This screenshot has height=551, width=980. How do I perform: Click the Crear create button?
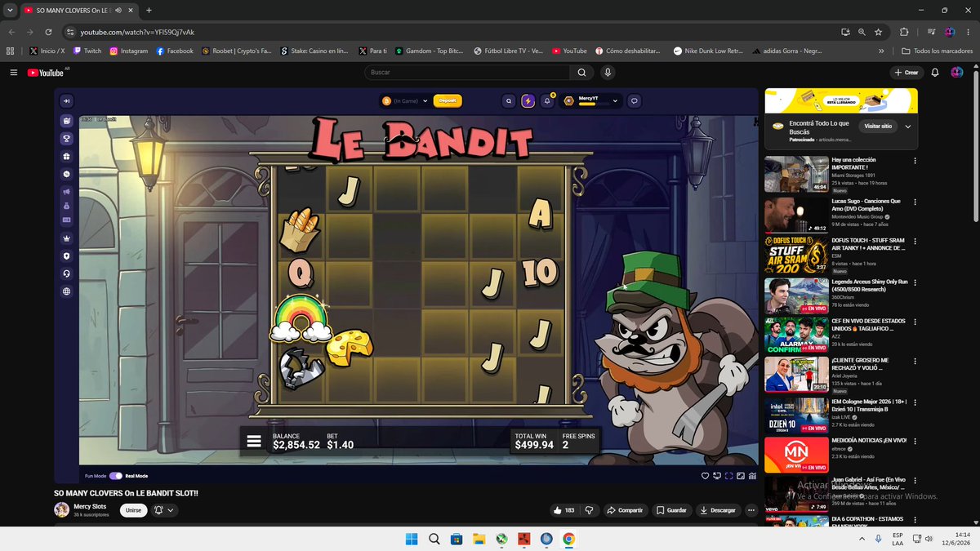(x=906, y=73)
